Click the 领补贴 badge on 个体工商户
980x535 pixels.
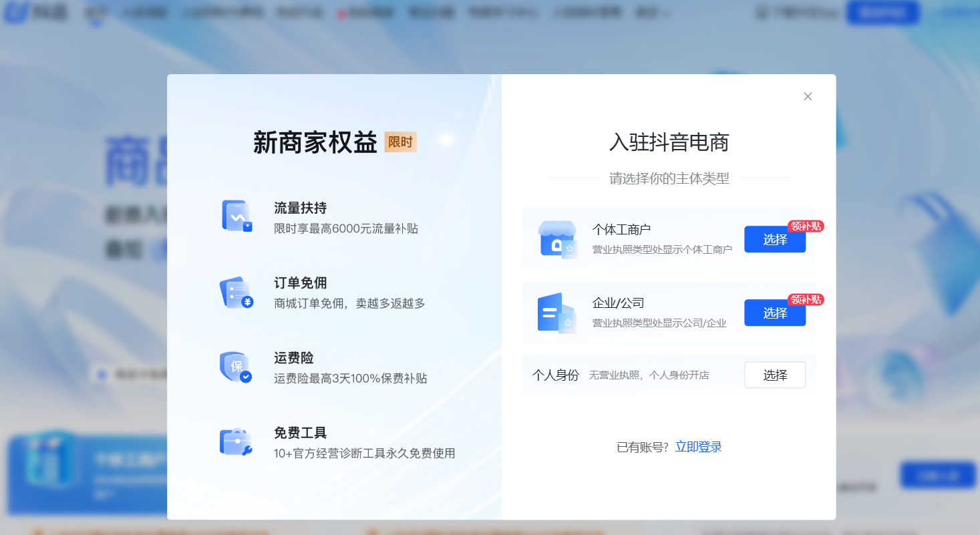coord(806,226)
